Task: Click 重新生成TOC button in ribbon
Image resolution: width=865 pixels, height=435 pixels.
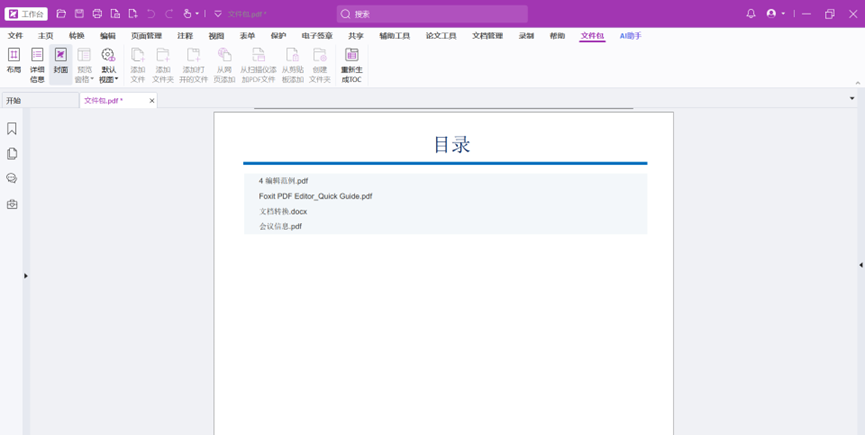Action: click(352, 61)
